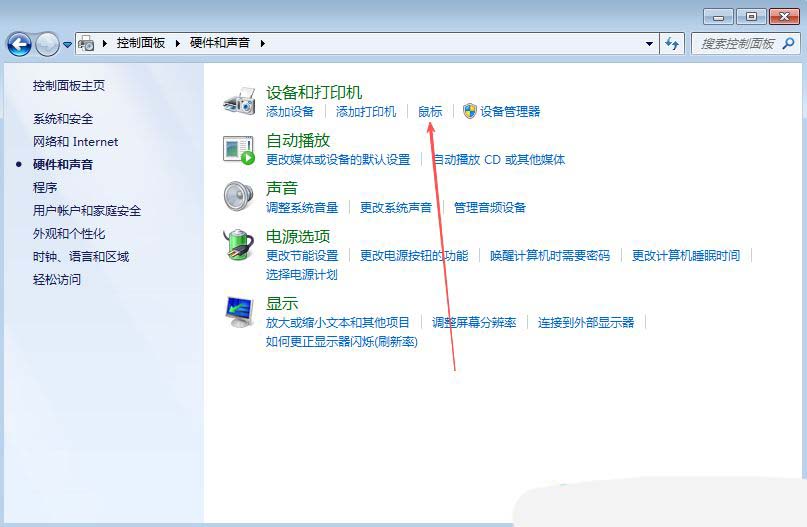Click the search magnifier icon
The width and height of the screenshot is (807, 527).
(x=788, y=44)
